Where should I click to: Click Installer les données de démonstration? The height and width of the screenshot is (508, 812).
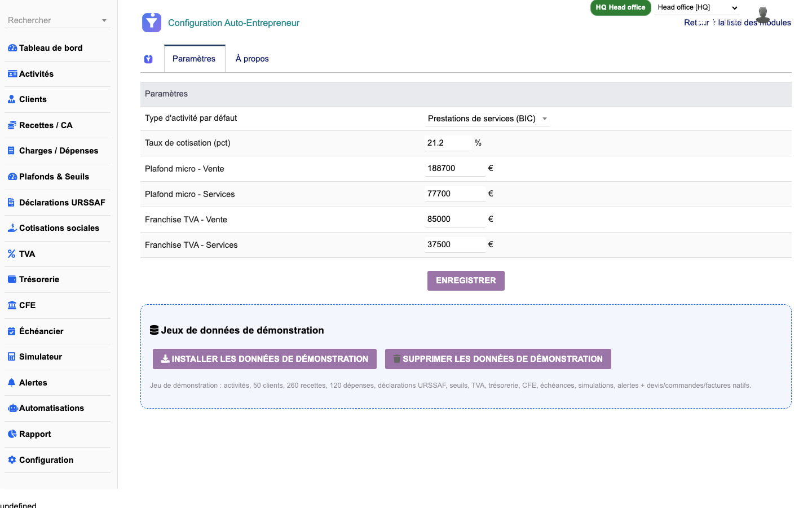coord(264,359)
